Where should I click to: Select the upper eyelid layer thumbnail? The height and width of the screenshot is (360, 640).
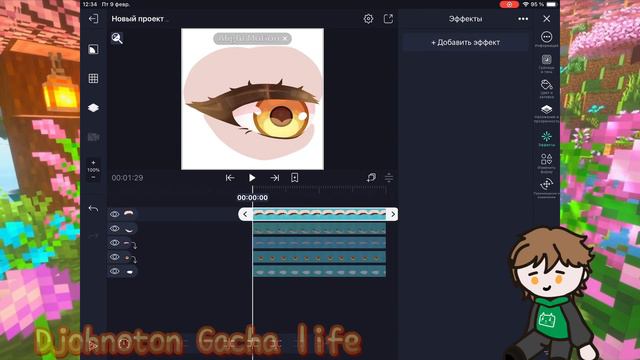[129, 214]
